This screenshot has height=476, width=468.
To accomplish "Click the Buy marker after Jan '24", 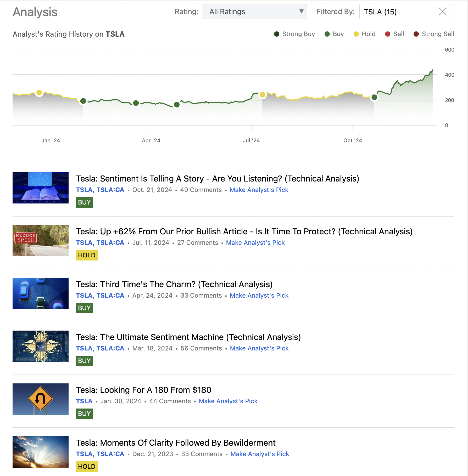I will [x=83, y=101].
